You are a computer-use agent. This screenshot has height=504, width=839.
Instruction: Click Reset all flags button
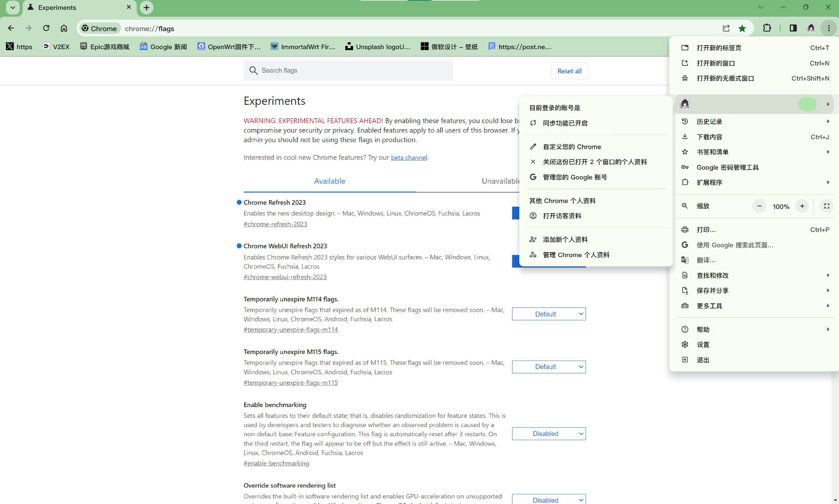coord(569,71)
